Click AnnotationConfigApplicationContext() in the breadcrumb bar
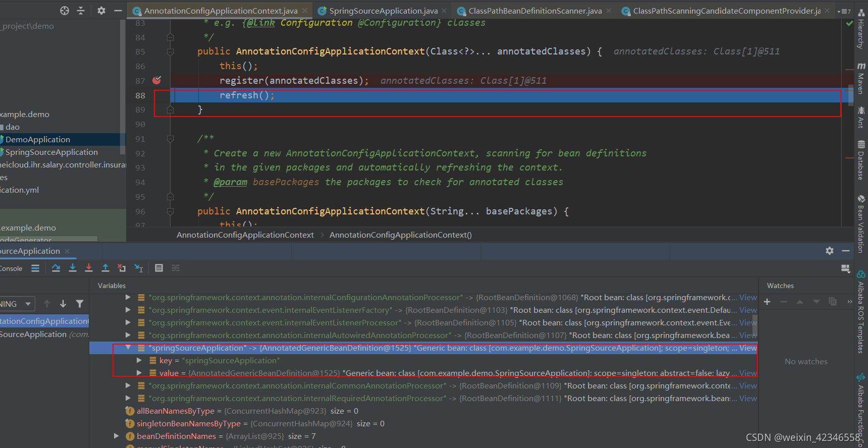The image size is (868, 448). [401, 235]
